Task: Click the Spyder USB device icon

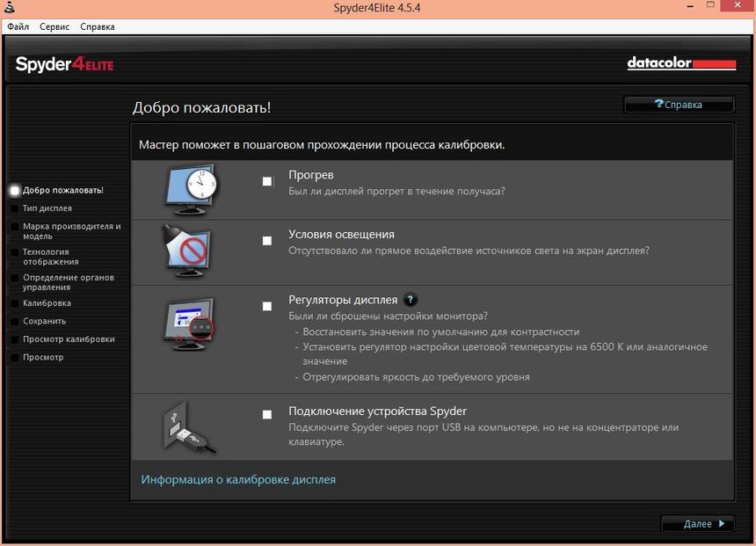Action: [x=187, y=428]
